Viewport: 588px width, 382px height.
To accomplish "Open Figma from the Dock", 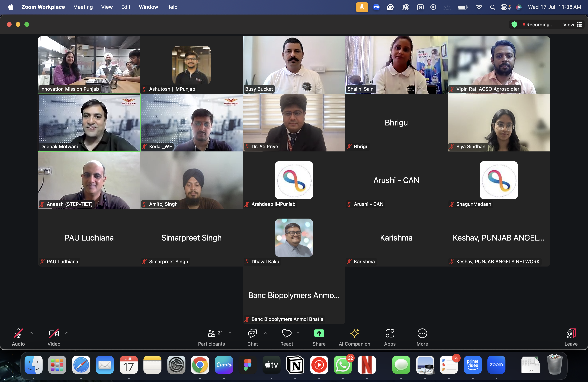I will [248, 365].
